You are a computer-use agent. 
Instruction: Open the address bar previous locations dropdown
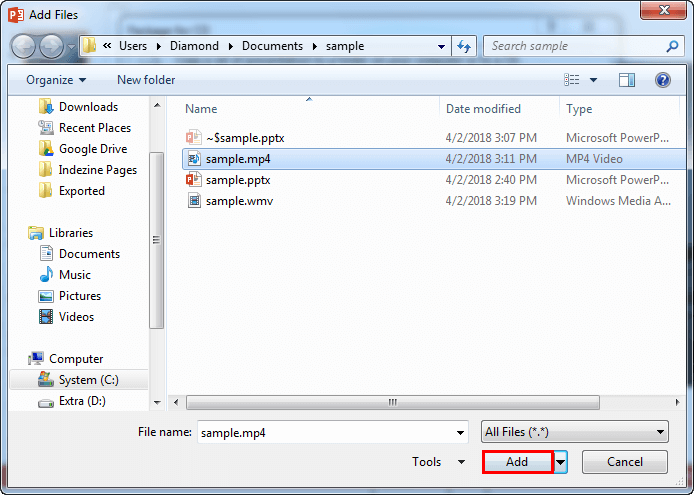(x=441, y=46)
